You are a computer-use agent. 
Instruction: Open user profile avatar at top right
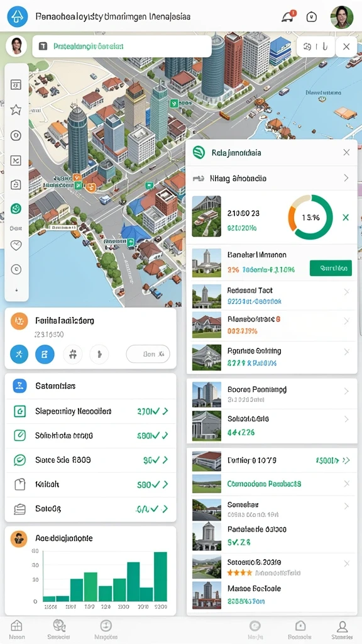342,17
